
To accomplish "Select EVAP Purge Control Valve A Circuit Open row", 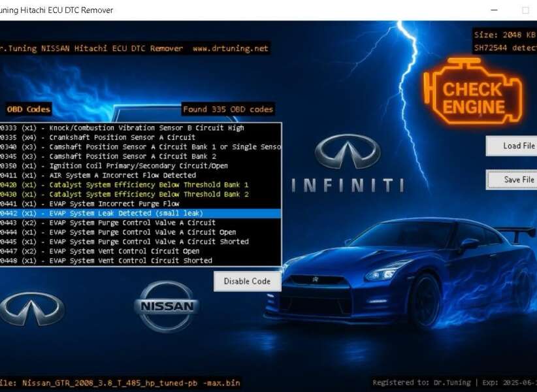I will point(140,233).
